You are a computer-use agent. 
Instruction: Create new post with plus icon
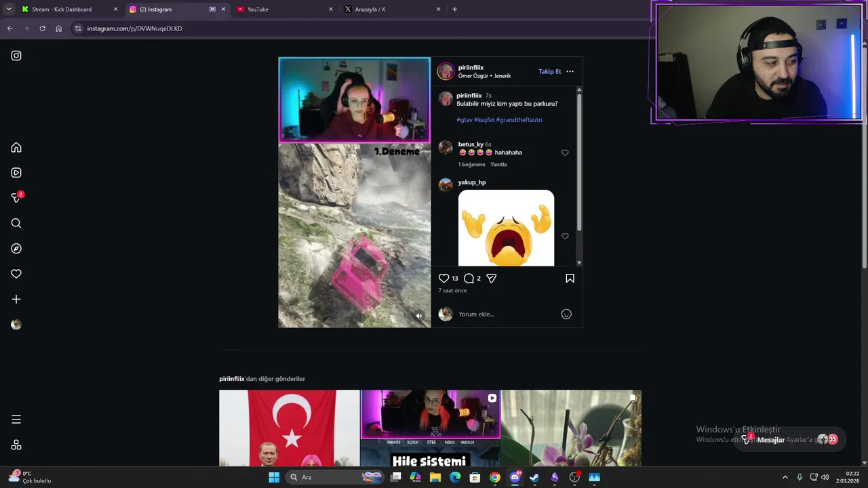click(16, 299)
